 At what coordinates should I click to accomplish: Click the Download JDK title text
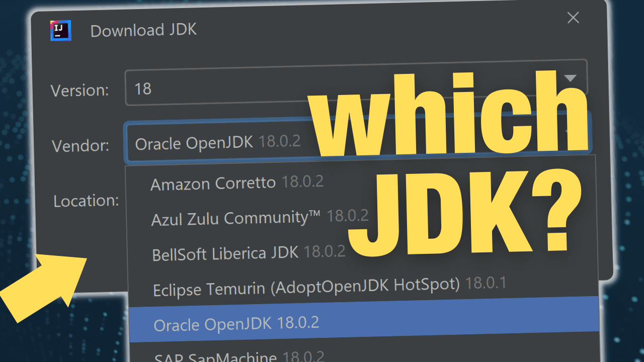pos(143,30)
